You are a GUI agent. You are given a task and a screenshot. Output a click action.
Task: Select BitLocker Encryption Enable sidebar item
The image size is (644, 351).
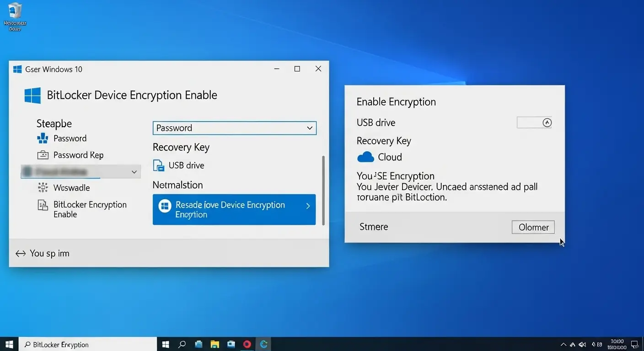pos(90,209)
